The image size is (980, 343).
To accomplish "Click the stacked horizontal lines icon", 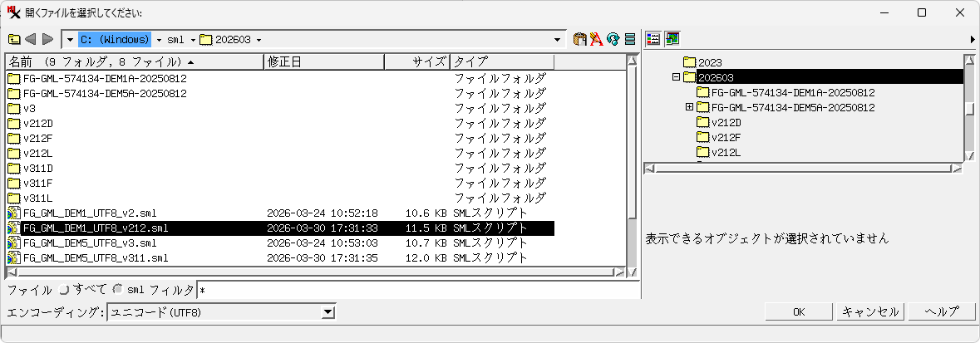I will click(x=630, y=39).
